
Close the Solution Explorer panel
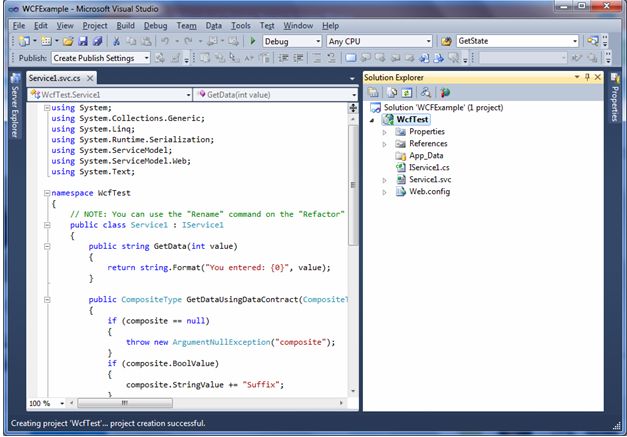point(597,77)
